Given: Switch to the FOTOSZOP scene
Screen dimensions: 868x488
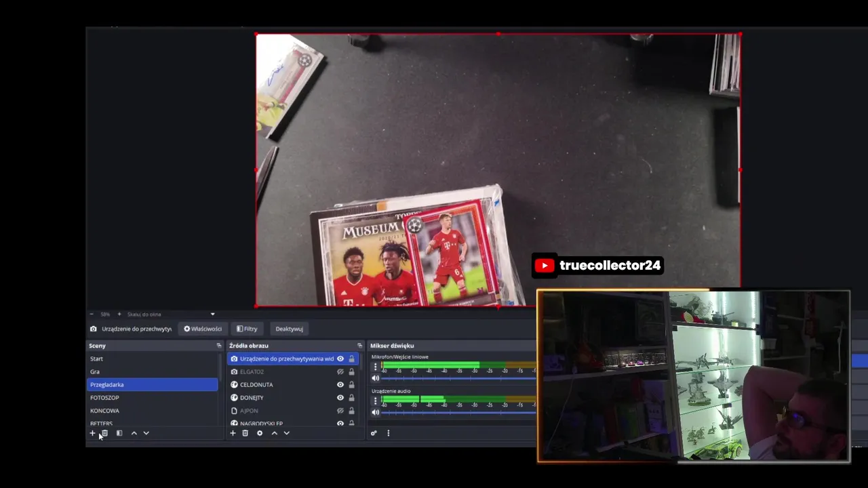Looking at the screenshot, I should coord(152,397).
